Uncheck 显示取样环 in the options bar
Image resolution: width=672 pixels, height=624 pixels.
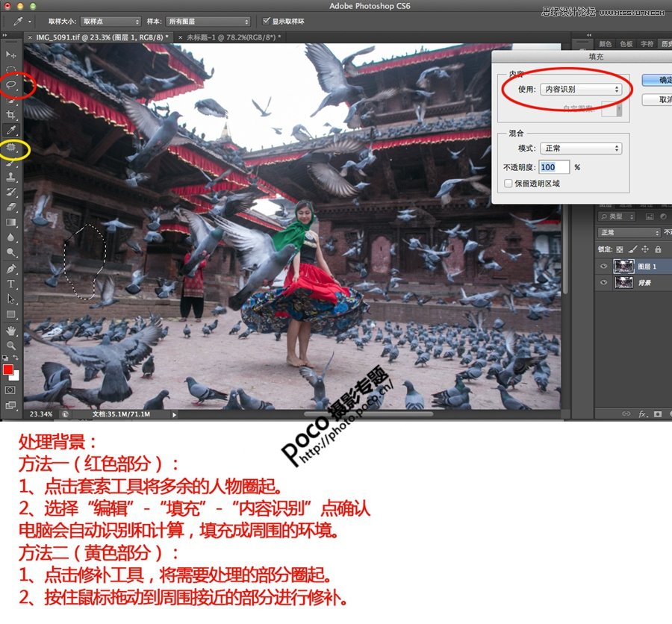tap(266, 20)
